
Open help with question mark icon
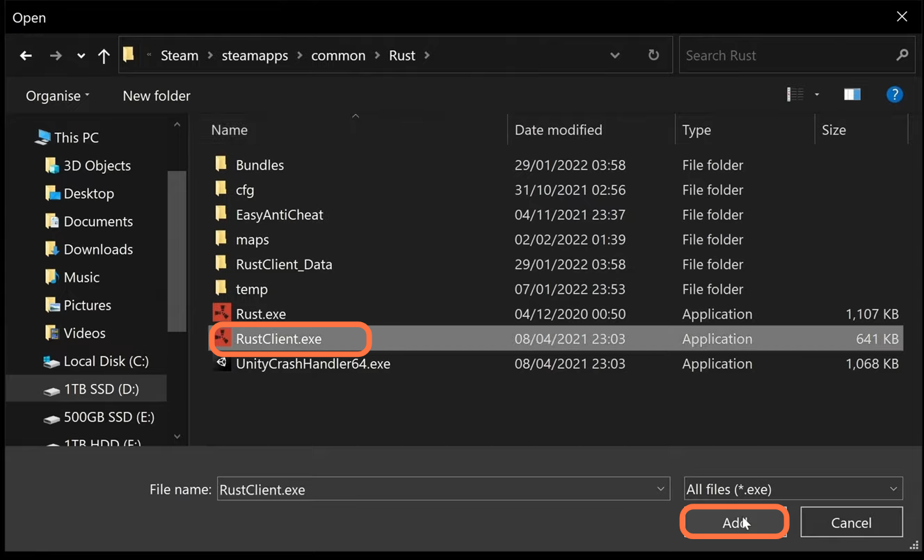(895, 95)
